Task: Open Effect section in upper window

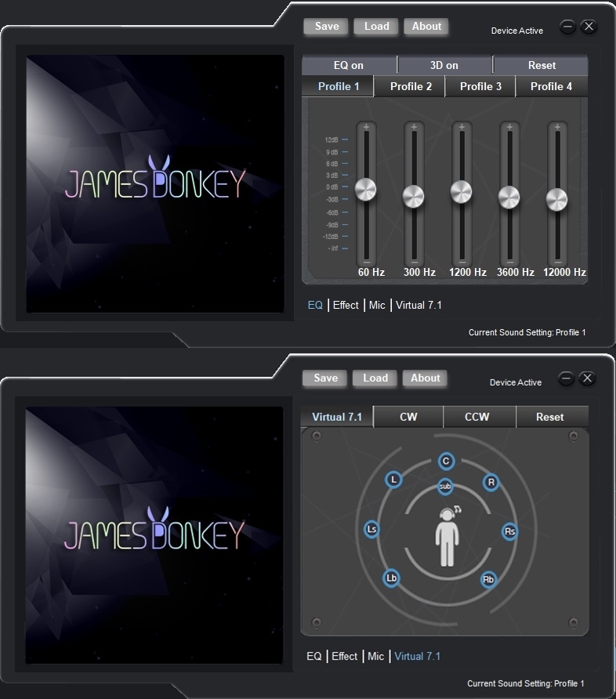Action: (x=346, y=306)
